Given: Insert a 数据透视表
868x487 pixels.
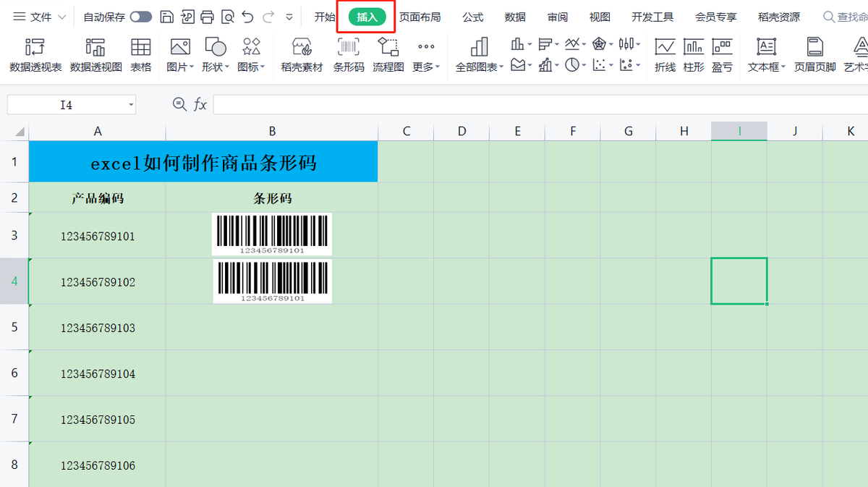Looking at the screenshot, I should click(35, 56).
